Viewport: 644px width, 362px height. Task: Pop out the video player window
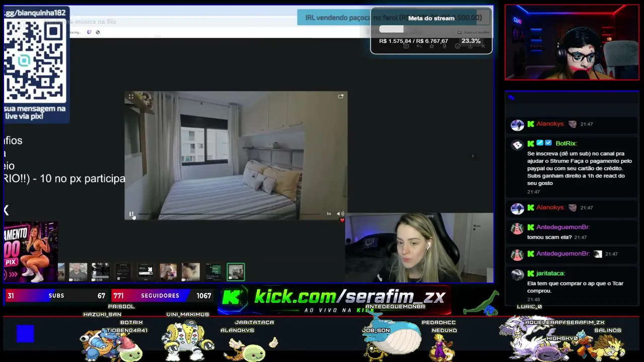341,97
